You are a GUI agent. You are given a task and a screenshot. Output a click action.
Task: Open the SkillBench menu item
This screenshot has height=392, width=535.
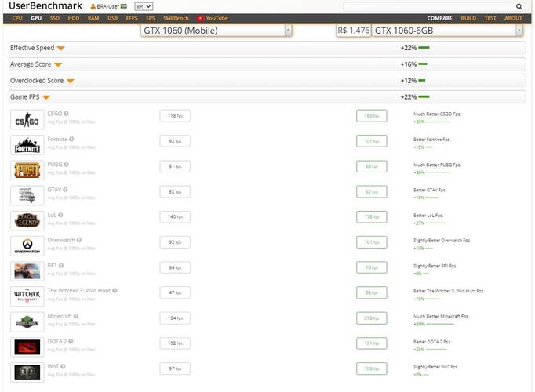click(176, 18)
